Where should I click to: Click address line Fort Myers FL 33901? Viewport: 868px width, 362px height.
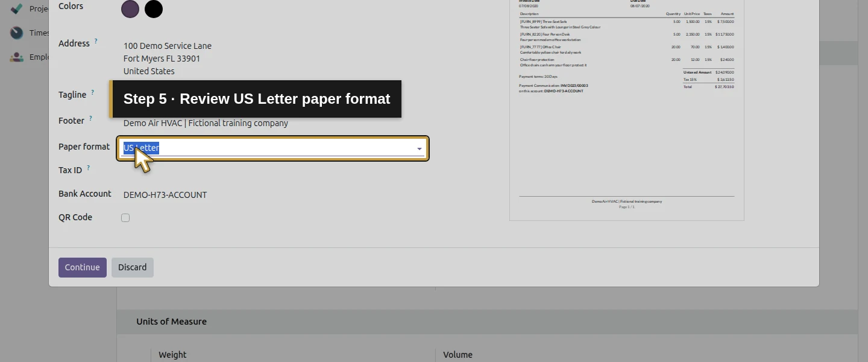(162, 59)
